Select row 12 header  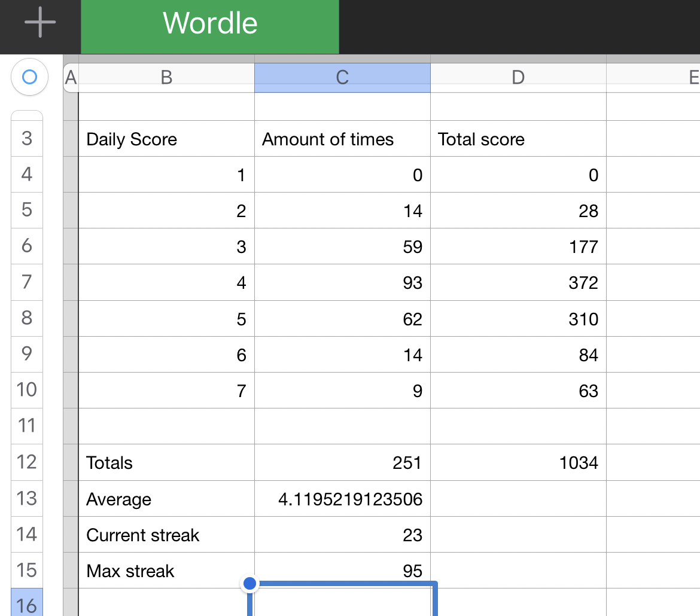point(27,462)
